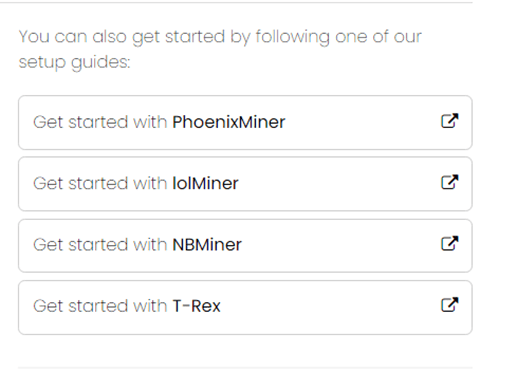Click the external link icon for lolMiner
The height and width of the screenshot is (372, 517).
point(450,182)
